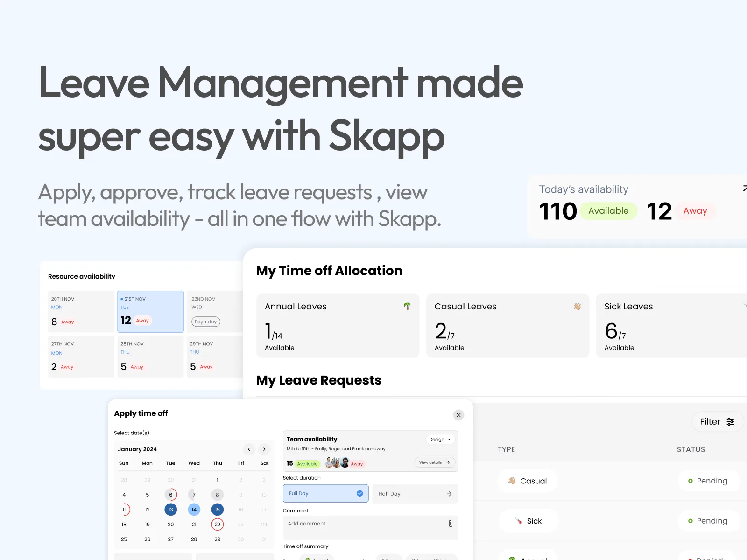Select January 22 in the calendar
The width and height of the screenshot is (747, 560).
[x=217, y=525]
